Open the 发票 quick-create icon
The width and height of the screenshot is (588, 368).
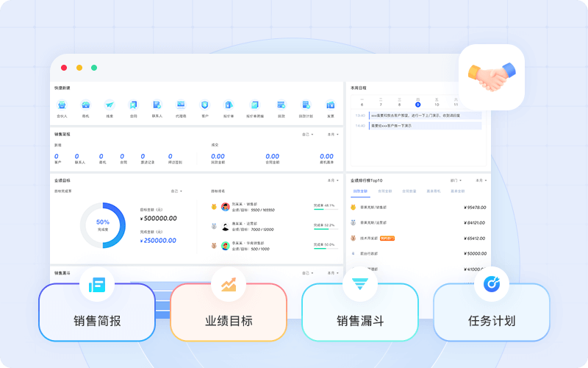tap(330, 105)
